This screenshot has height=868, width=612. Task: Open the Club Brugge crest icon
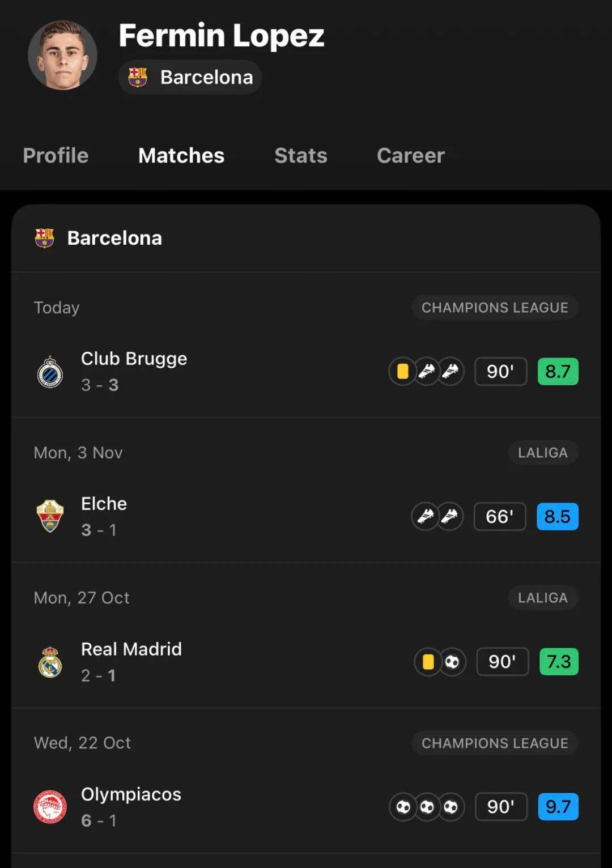50,372
